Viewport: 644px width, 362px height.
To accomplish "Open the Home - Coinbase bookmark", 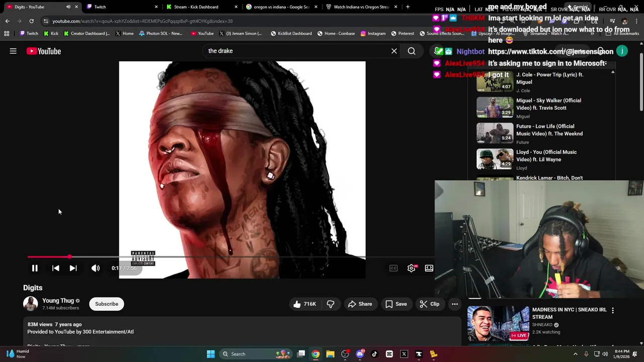I will (336, 34).
